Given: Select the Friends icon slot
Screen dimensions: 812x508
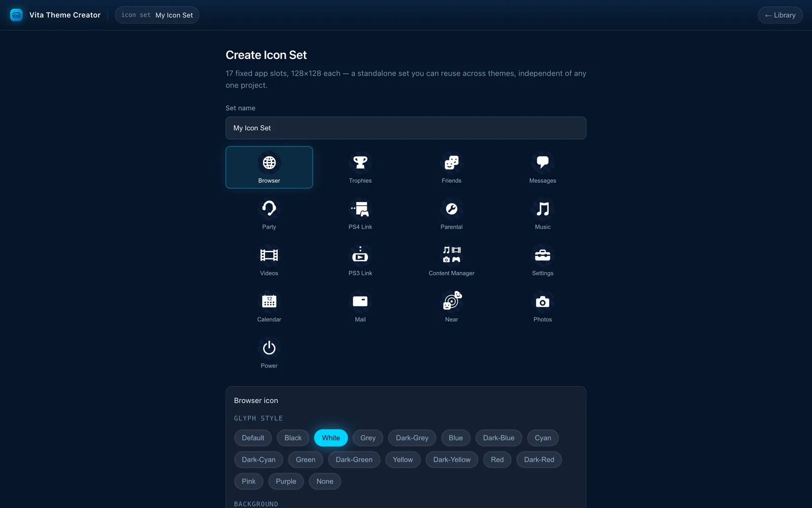Looking at the screenshot, I should pos(451,167).
